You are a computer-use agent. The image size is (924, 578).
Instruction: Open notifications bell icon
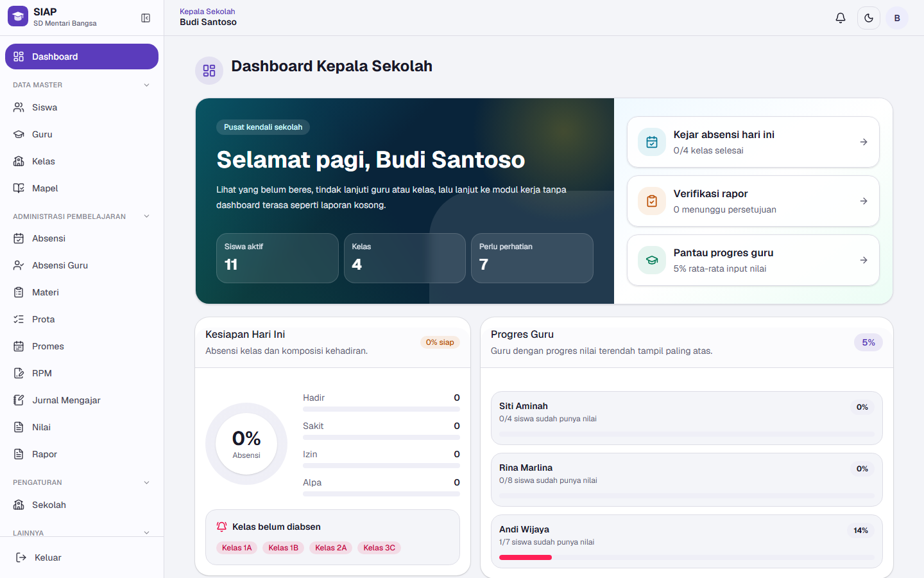point(841,18)
